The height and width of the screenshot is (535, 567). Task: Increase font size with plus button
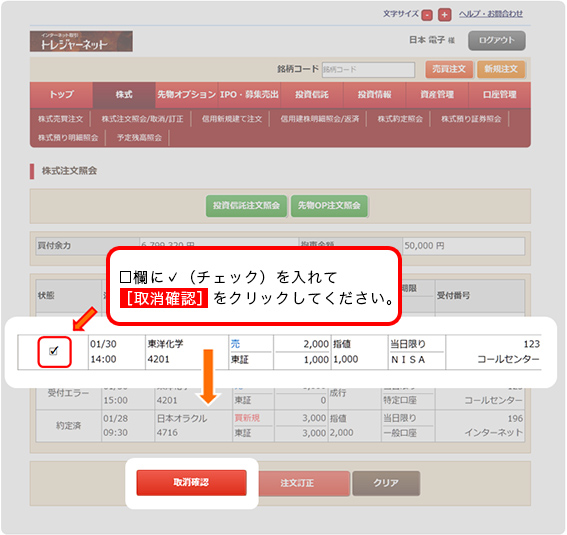[x=444, y=15]
